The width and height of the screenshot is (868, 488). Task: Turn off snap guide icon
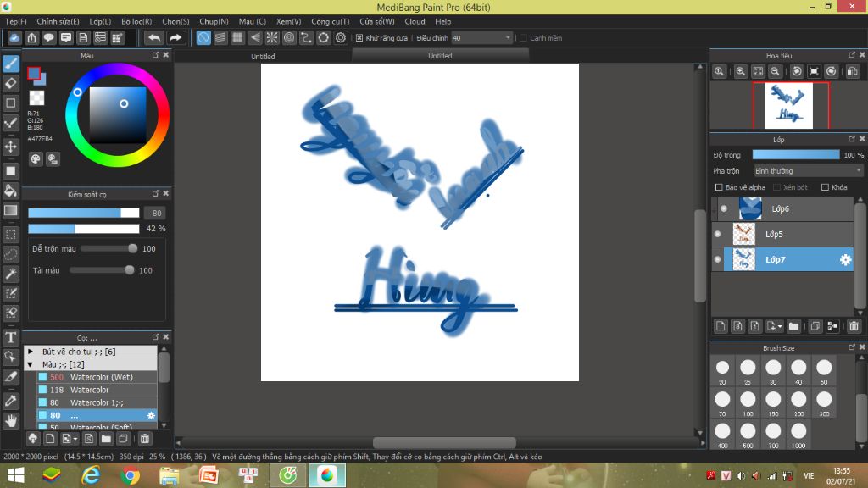(x=203, y=37)
